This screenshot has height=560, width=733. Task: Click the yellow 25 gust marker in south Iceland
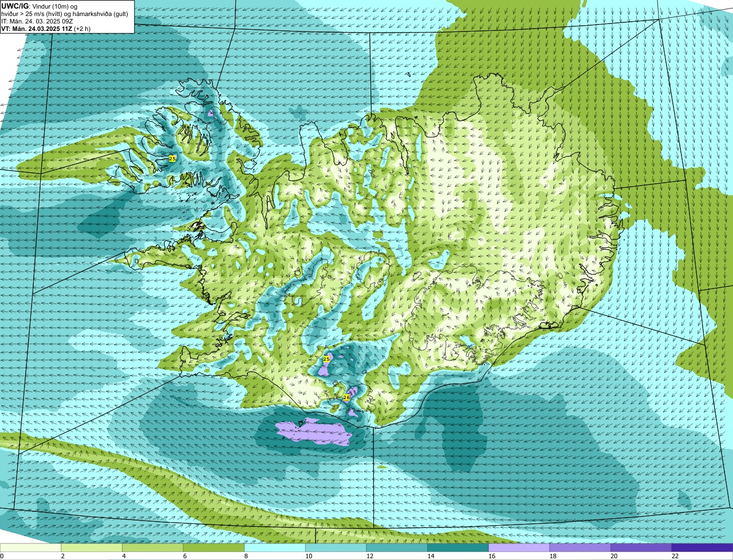326,359
